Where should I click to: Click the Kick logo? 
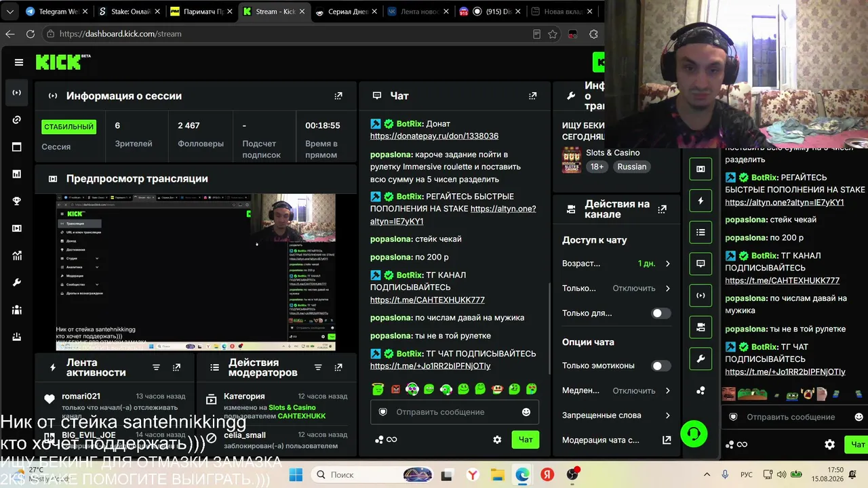click(63, 62)
